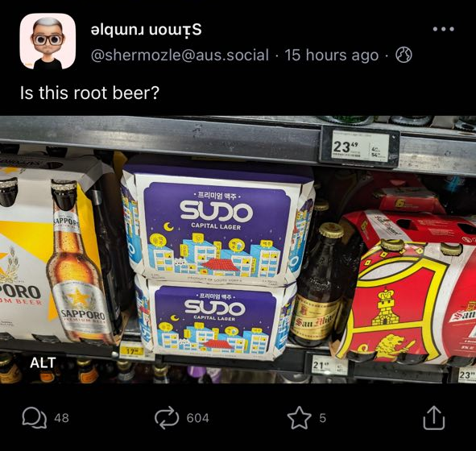View the 604 boosts count

(x=197, y=418)
